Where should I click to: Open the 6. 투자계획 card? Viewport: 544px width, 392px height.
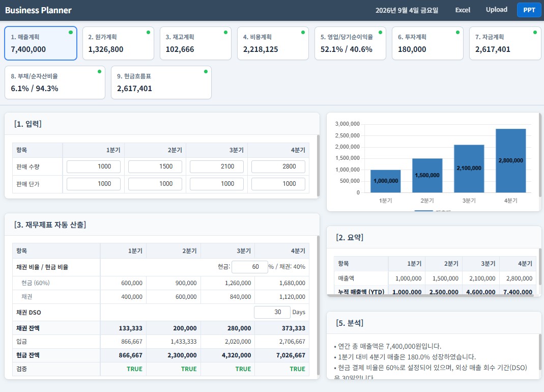[x=427, y=43]
